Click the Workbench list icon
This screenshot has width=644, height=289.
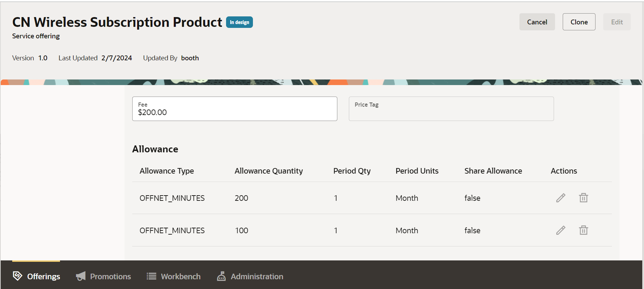[x=151, y=276]
